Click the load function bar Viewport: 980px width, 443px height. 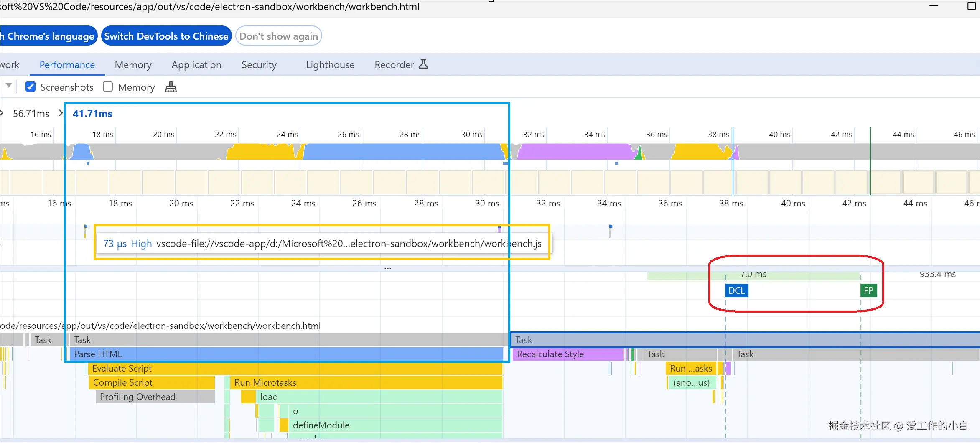379,397
